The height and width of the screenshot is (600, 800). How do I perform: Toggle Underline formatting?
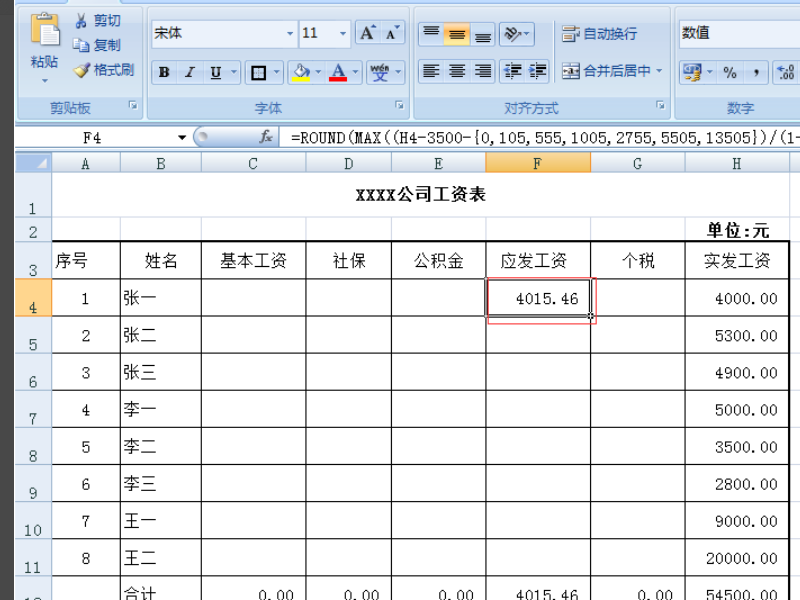tap(216, 72)
